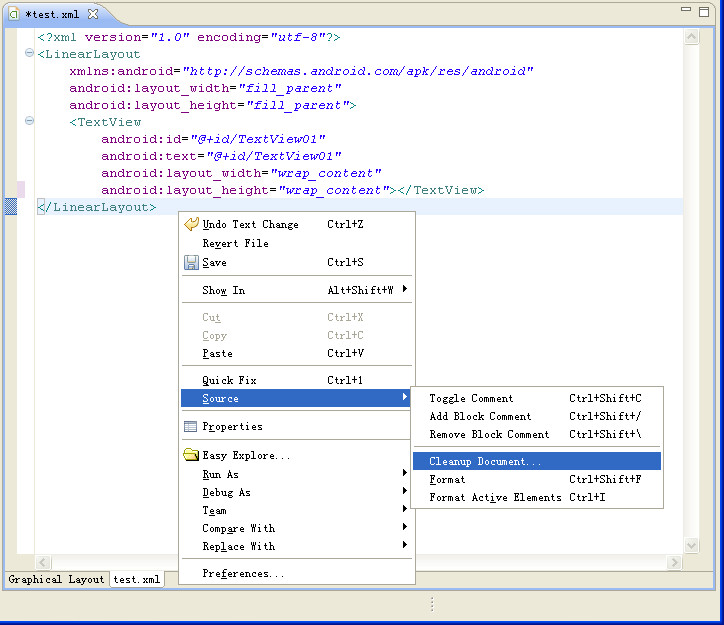The image size is (724, 625).
Task: Choose Toggle Comment menu entry
Action: (x=471, y=398)
